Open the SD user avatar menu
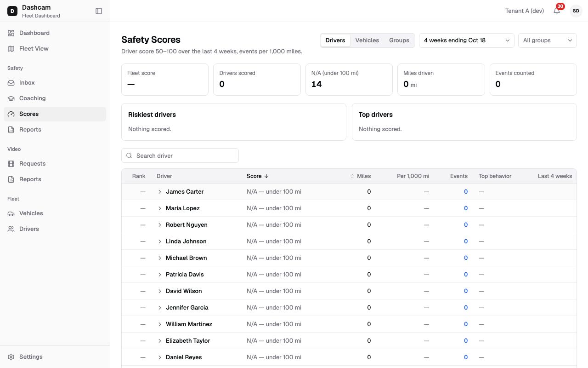 coord(576,11)
